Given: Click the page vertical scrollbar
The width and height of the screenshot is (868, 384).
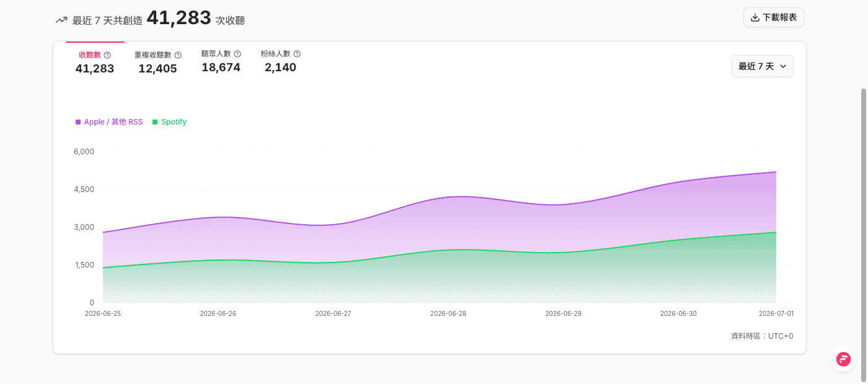Looking at the screenshot, I should (864, 235).
